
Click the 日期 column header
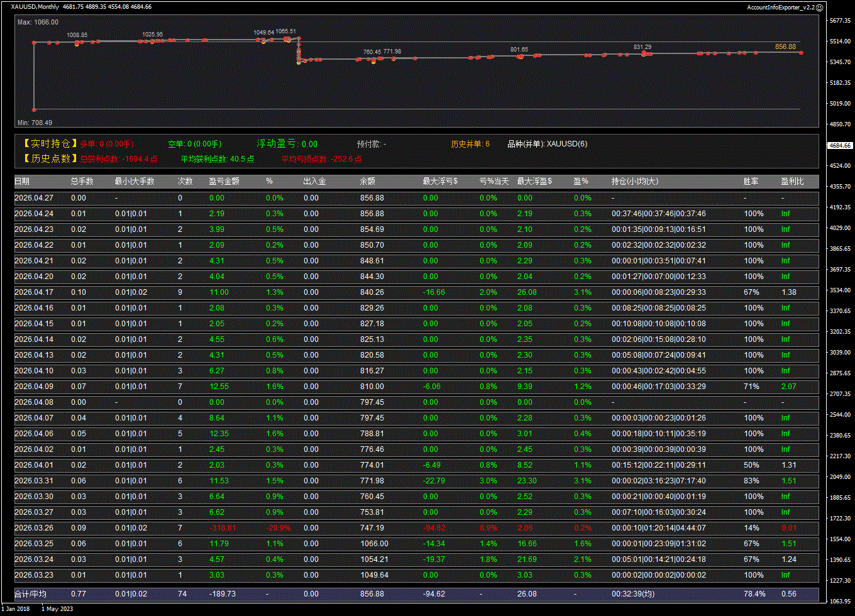22,182
